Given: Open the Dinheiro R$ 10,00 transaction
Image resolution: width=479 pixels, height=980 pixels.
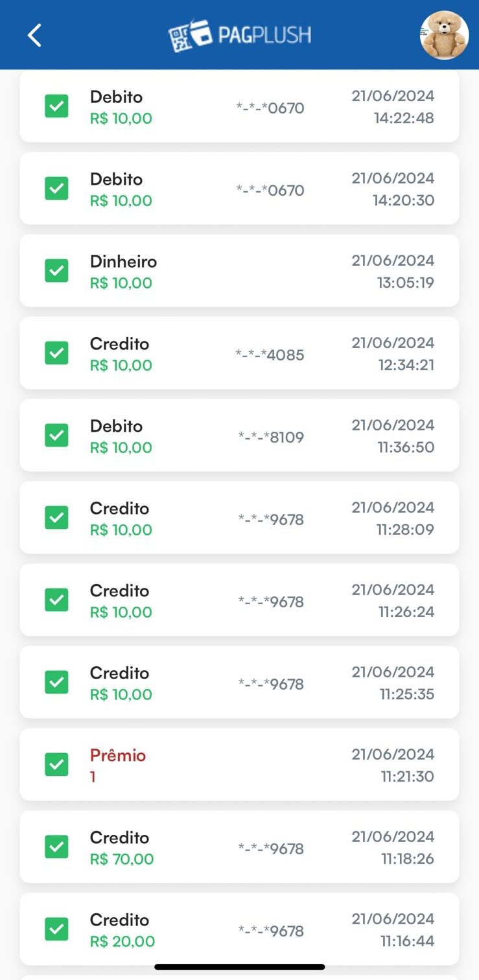Looking at the screenshot, I should point(239,271).
